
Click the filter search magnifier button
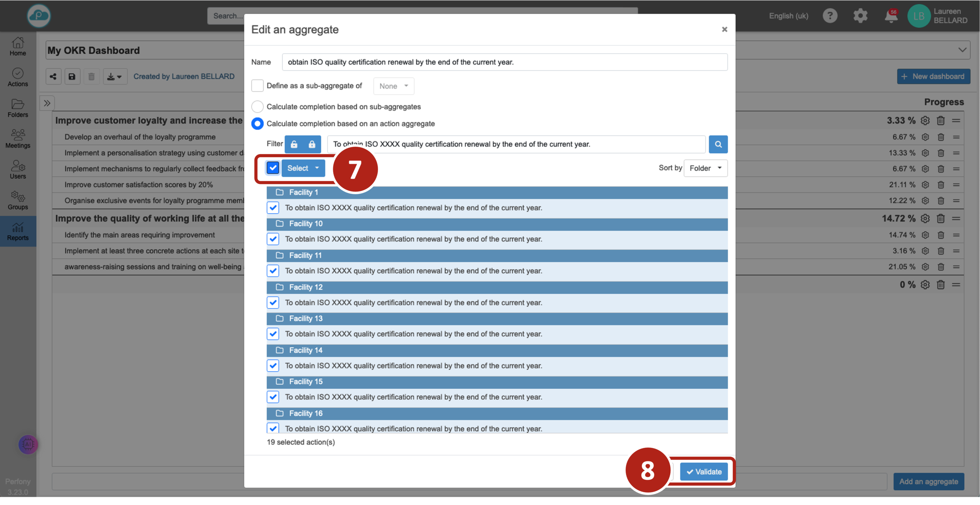click(x=718, y=144)
